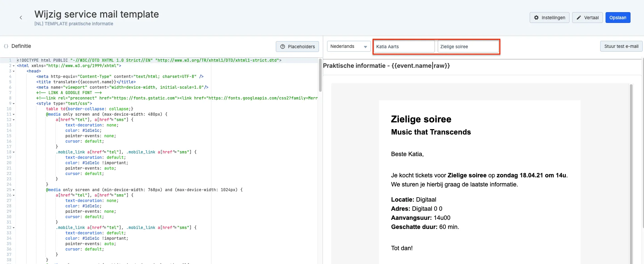644x264 pixels.
Task: Click the subject line 'Praktische informatie - {{event.name|raw}}'
Action: [386, 66]
